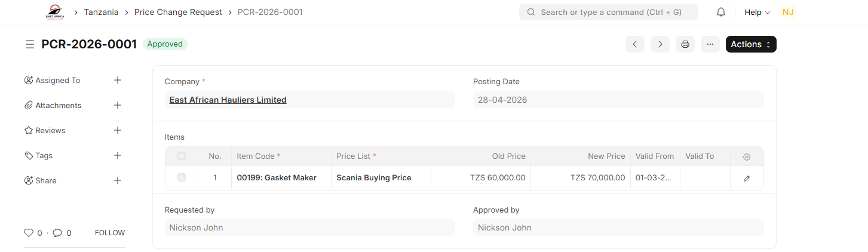Screen dimensions: 868x252
Task: Follow this document
Action: click(x=110, y=233)
